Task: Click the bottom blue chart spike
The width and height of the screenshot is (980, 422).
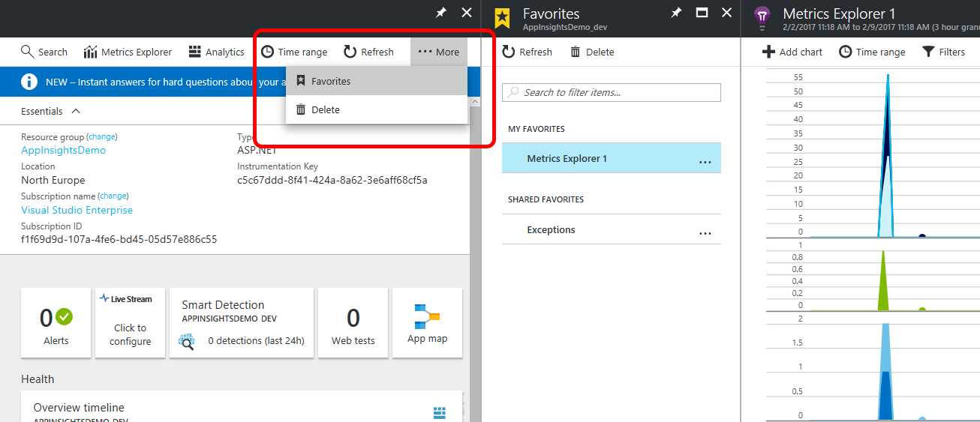Action: click(x=885, y=371)
